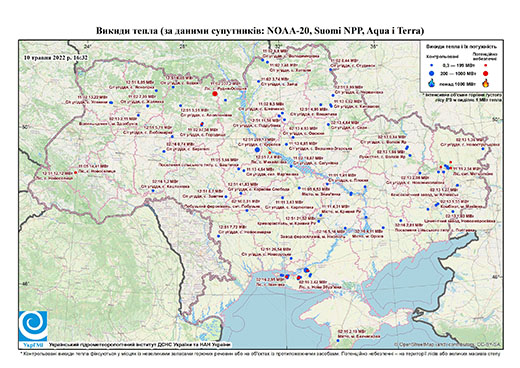Click the large red legend circle

(486, 73)
